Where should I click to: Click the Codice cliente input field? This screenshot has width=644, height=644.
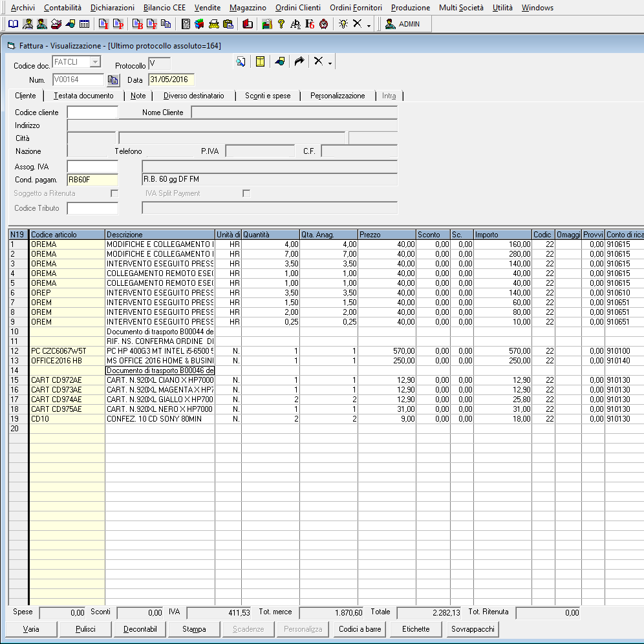(92, 113)
